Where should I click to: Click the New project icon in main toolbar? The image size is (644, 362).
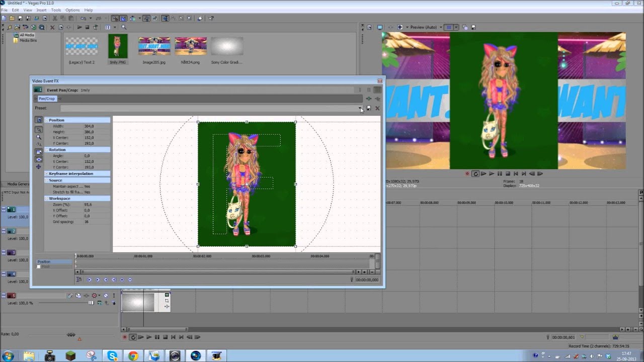(4, 18)
